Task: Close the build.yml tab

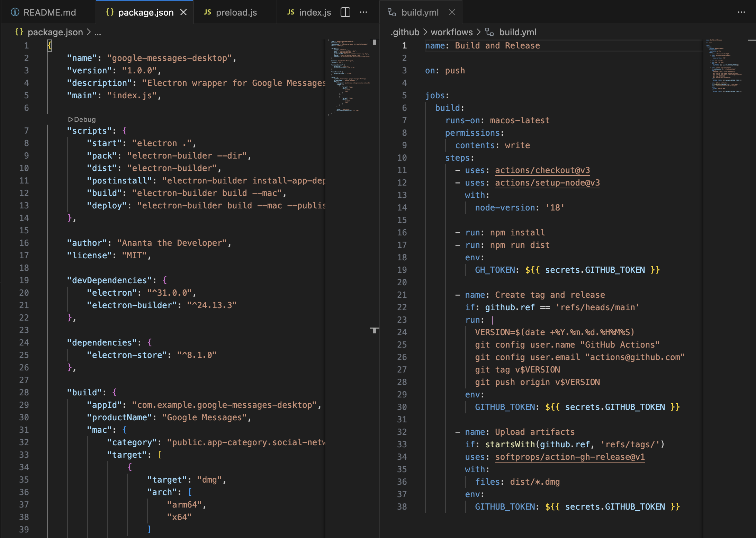Action: pos(452,12)
